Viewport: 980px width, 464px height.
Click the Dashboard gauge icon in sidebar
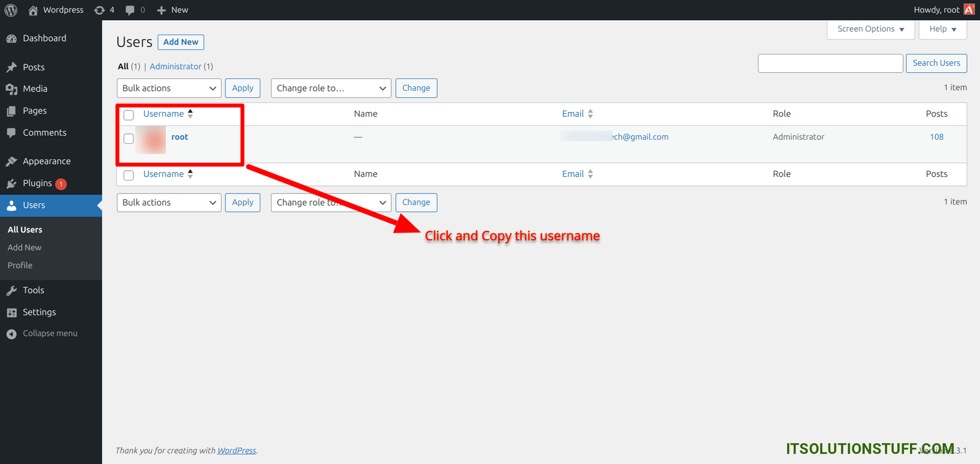11,39
